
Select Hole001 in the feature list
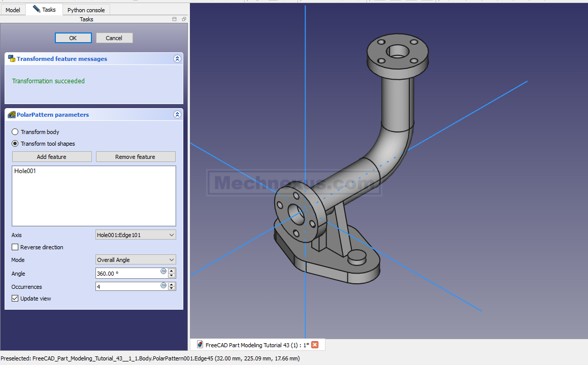pos(25,171)
